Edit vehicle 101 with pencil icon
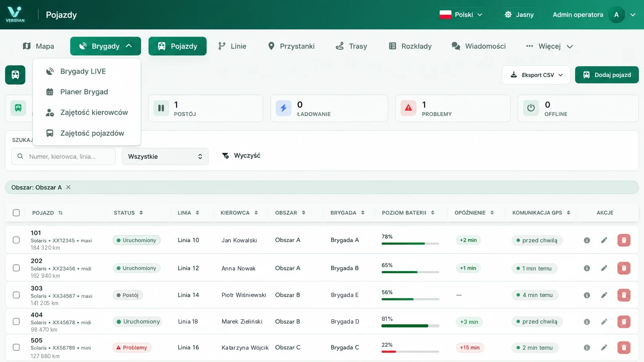The height and width of the screenshot is (362, 644). [x=604, y=240]
